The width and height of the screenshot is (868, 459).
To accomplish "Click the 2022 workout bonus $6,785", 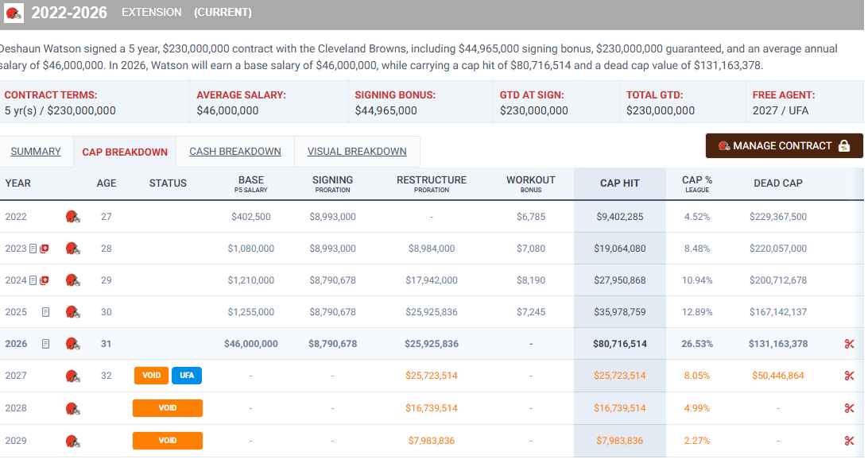I will click(531, 217).
